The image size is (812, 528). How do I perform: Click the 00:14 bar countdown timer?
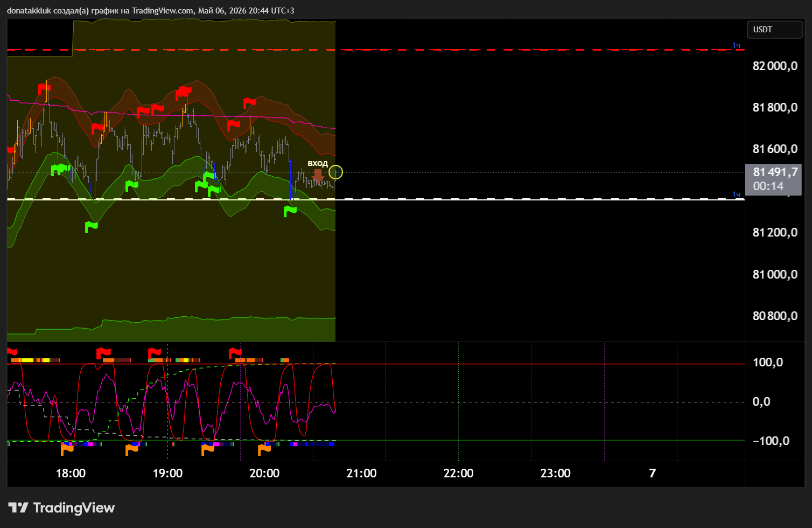pyautogui.click(x=768, y=186)
